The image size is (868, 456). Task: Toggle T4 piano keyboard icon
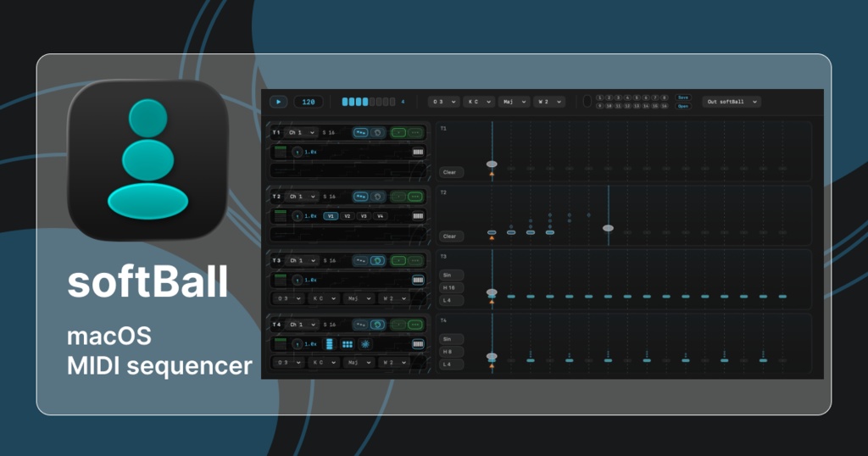tap(418, 344)
